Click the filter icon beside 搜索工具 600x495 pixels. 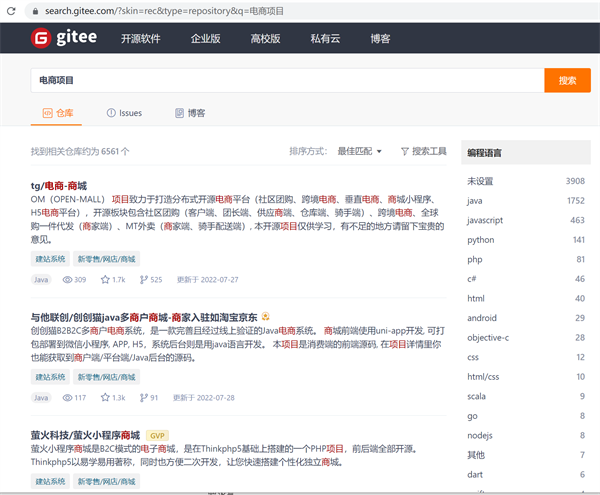(x=405, y=151)
